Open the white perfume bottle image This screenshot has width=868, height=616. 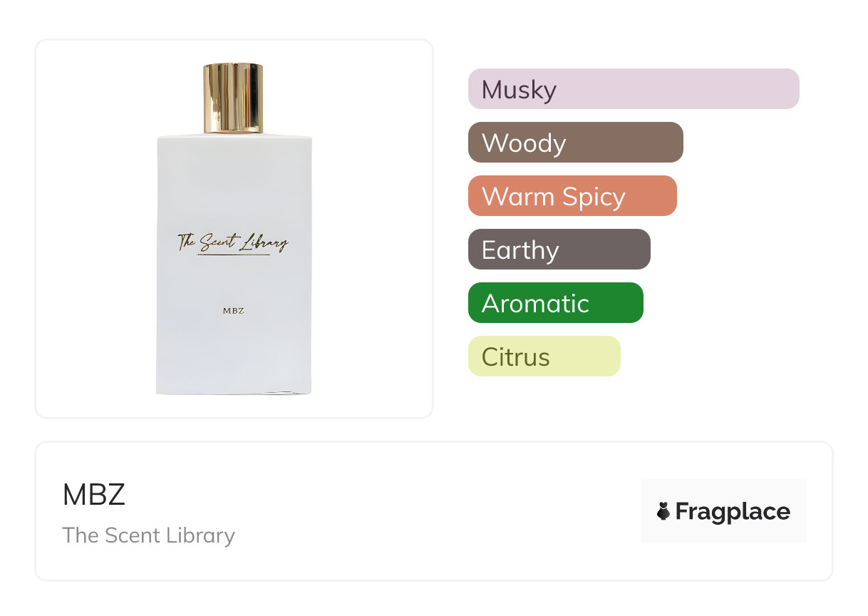click(x=234, y=229)
